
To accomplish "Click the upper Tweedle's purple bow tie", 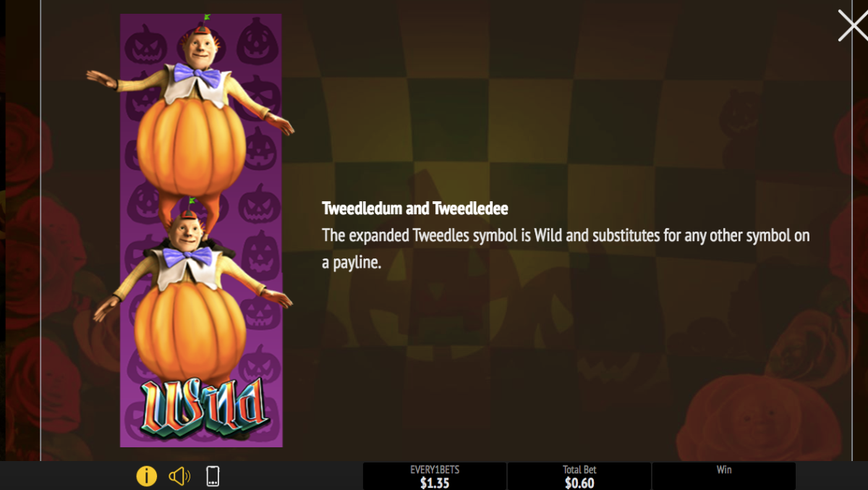I will tap(197, 75).
